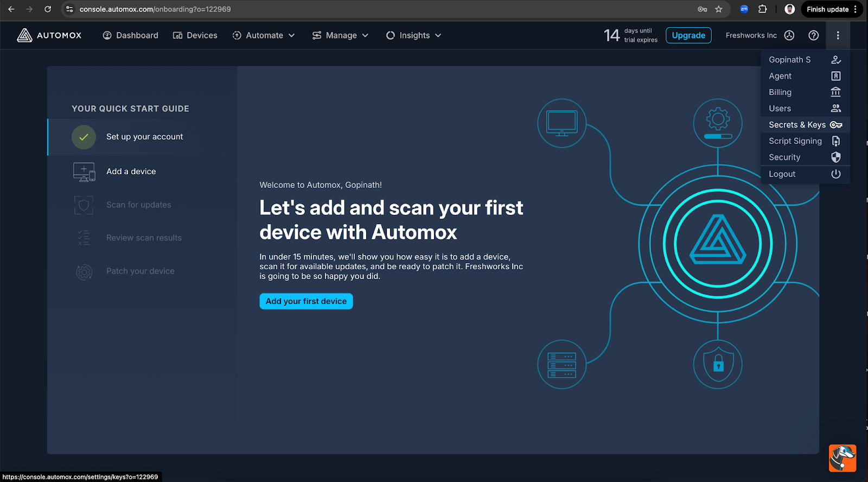Screen dimensions: 868x482
Task: Click the Users people icon
Action: click(x=836, y=108)
